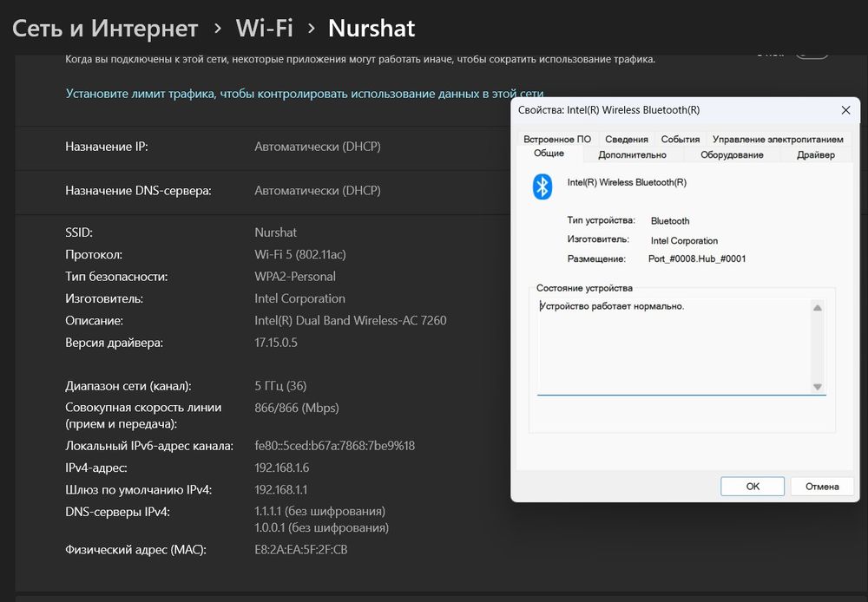Select the IPv4 address value 192.168.1.6
This screenshot has height=602, width=868.
[282, 468]
